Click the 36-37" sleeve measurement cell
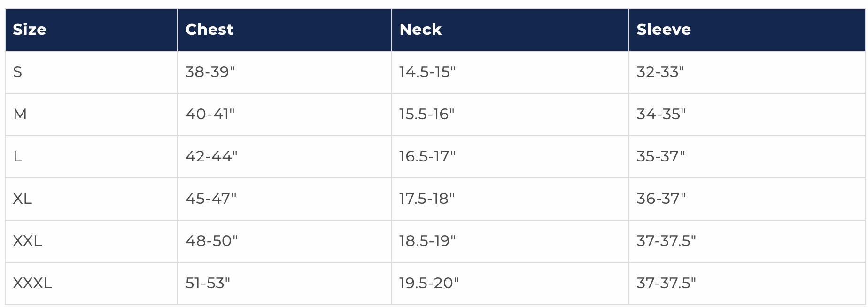868x307 pixels. tap(661, 199)
